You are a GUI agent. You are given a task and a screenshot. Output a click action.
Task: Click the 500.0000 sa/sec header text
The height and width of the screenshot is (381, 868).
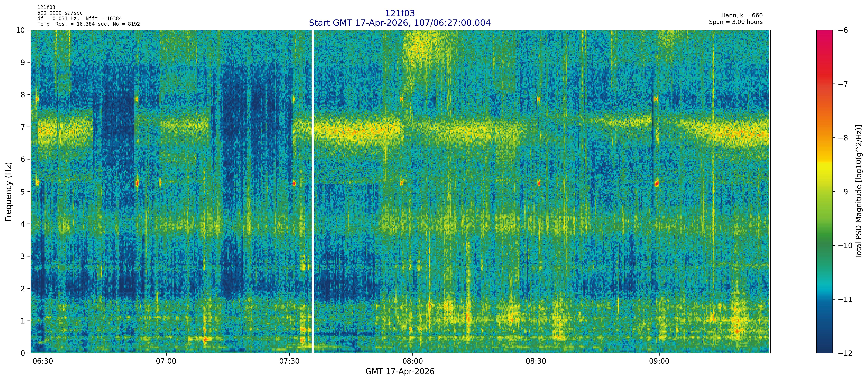[60, 13]
